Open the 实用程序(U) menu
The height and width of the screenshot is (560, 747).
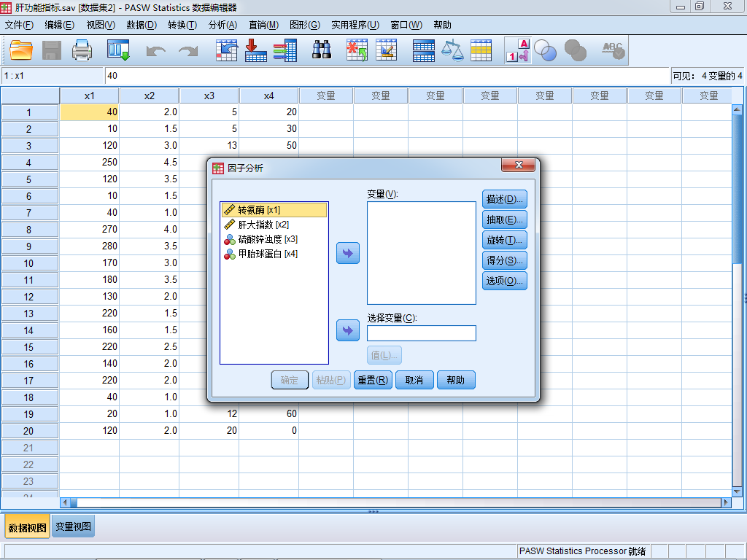[x=355, y=26]
